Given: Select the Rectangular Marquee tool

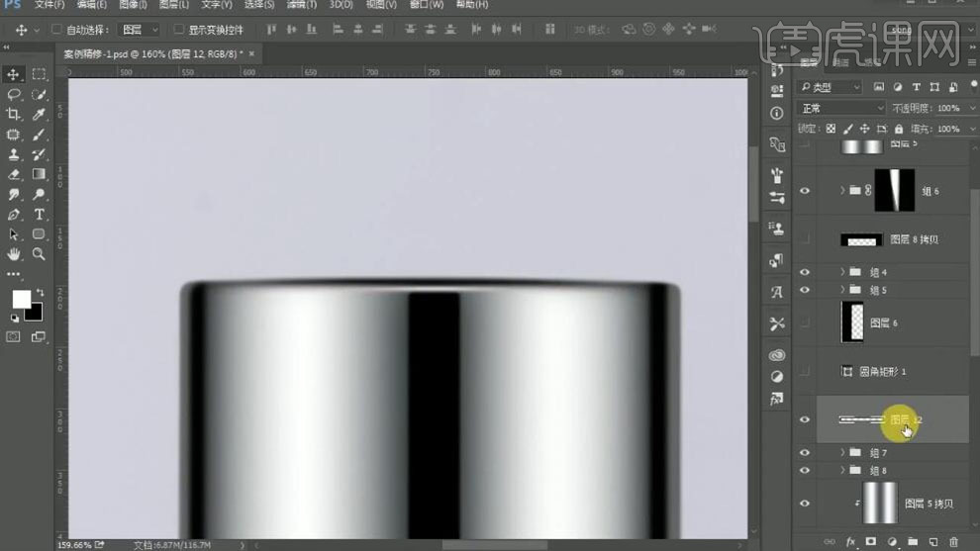Looking at the screenshot, I should pyautogui.click(x=39, y=74).
